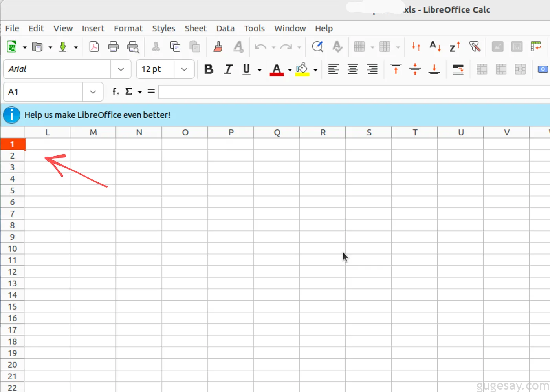Click the Insert Columns icon

pyautogui.click(x=385, y=47)
